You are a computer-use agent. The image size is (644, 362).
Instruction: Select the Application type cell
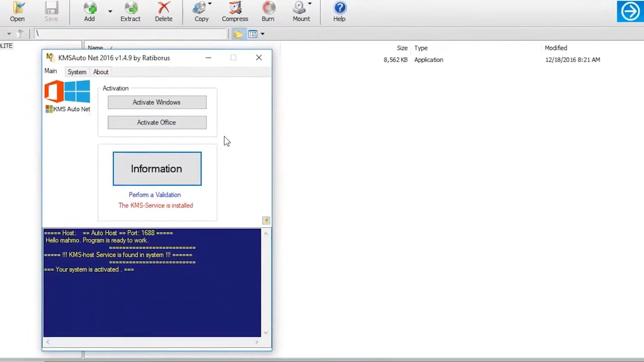point(429,60)
